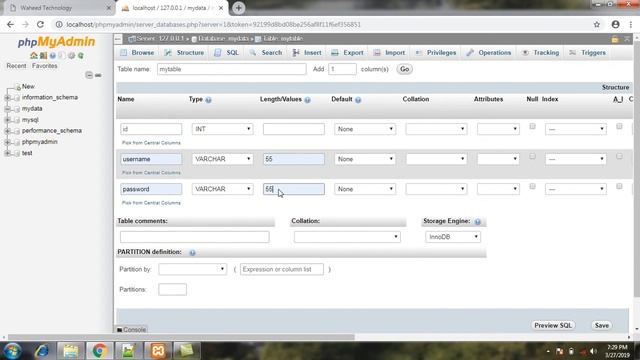
Task: Expand the information_schema tree node
Action: pos(7,98)
